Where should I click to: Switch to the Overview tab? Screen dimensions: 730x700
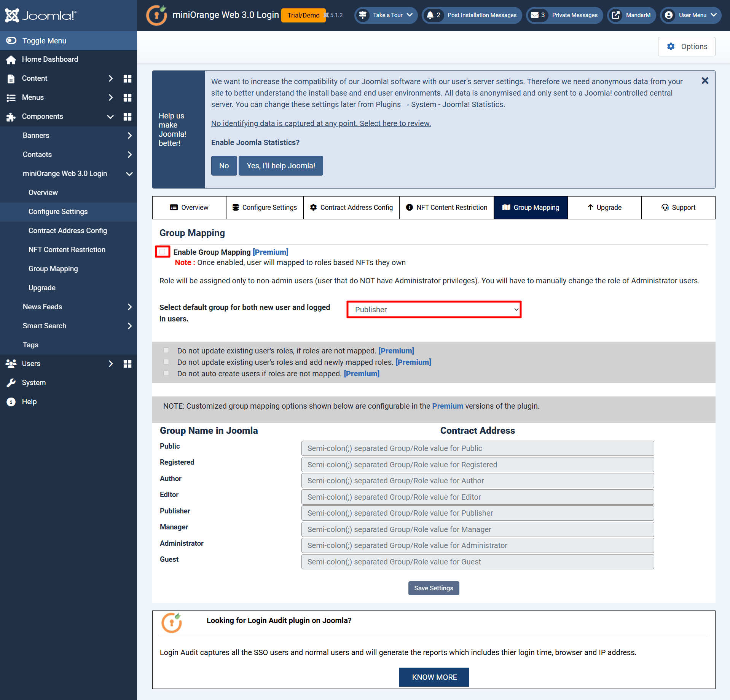pos(189,208)
